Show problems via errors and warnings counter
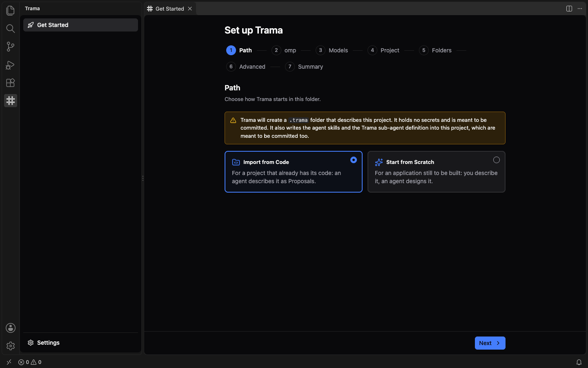Viewport: 588px width, 368px height. click(x=30, y=362)
